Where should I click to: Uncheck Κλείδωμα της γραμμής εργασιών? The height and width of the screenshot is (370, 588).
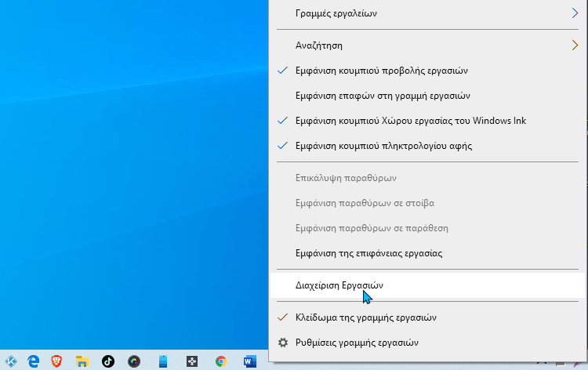pos(427,317)
